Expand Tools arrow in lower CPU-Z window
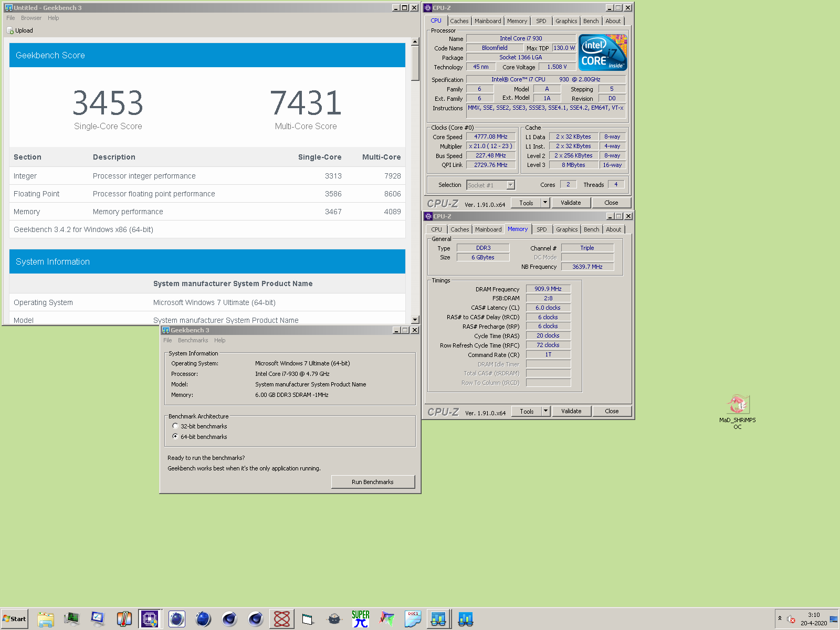Image resolution: width=840 pixels, height=630 pixels. 546,411
